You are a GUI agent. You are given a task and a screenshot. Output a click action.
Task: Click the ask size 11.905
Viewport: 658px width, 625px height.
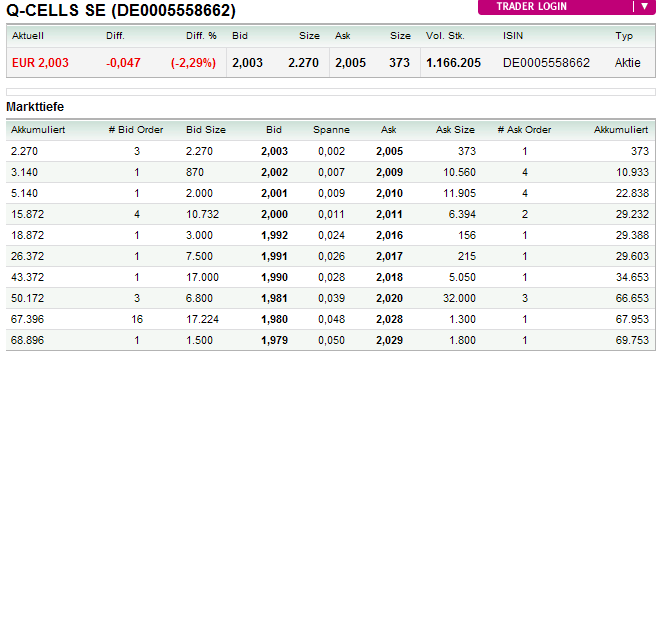coord(460,193)
